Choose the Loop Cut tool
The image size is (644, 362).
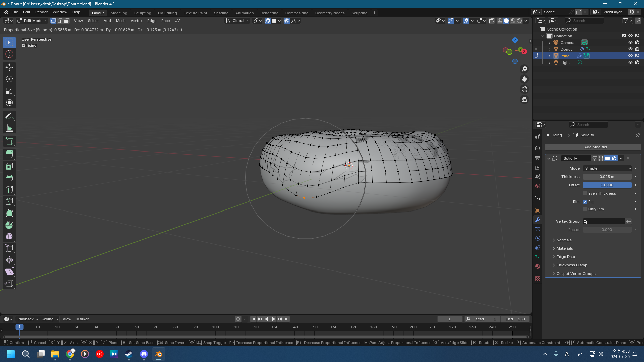click(9, 190)
